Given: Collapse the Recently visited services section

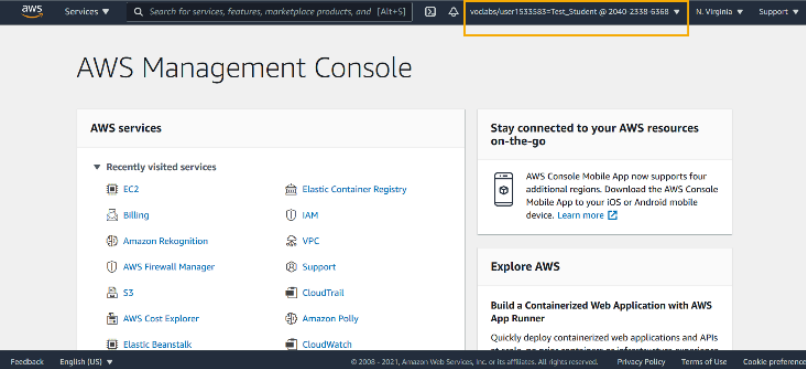Looking at the screenshot, I should 96,167.
